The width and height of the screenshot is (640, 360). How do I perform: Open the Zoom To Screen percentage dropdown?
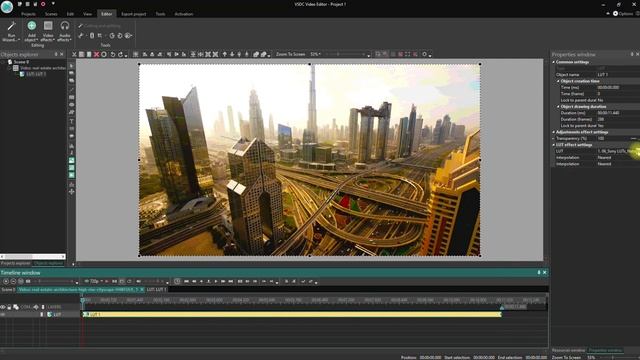tap(315, 54)
